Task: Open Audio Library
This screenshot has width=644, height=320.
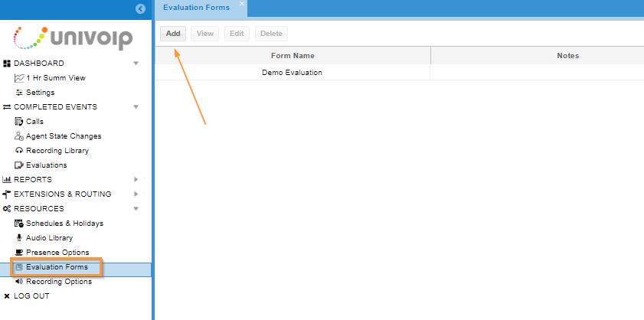Action: click(49, 238)
